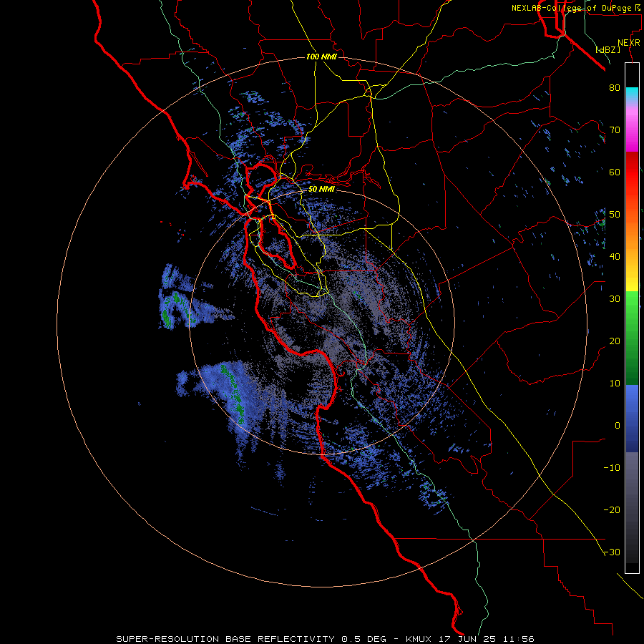
Task: Click the '70' value on the dBZ scale
Action: pyautogui.click(x=615, y=130)
